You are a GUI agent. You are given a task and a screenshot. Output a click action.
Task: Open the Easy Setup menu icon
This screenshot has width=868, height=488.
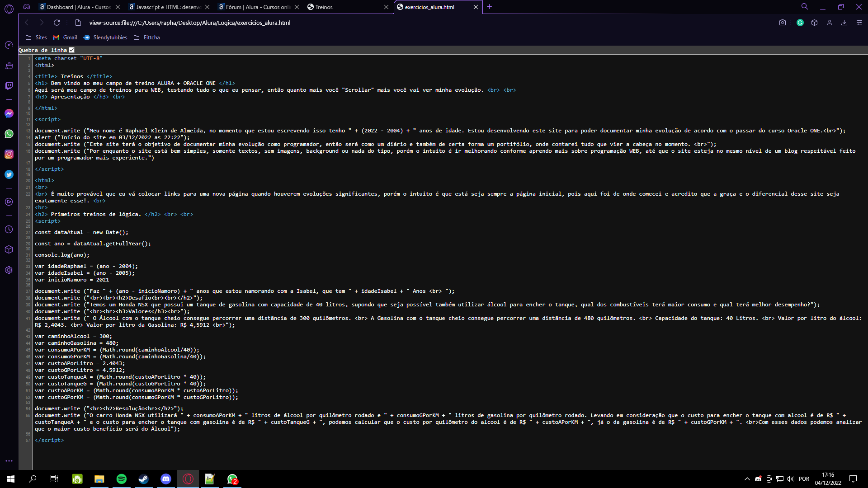coord(859,23)
